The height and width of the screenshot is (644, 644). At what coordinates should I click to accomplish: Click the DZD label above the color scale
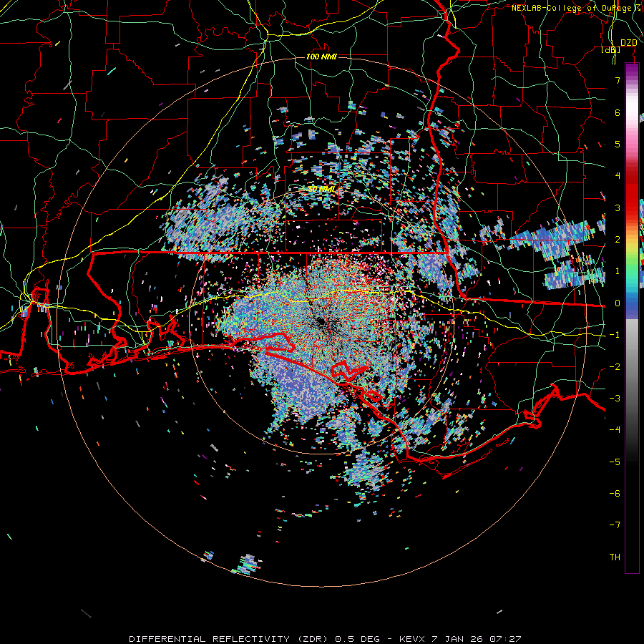coord(629,43)
